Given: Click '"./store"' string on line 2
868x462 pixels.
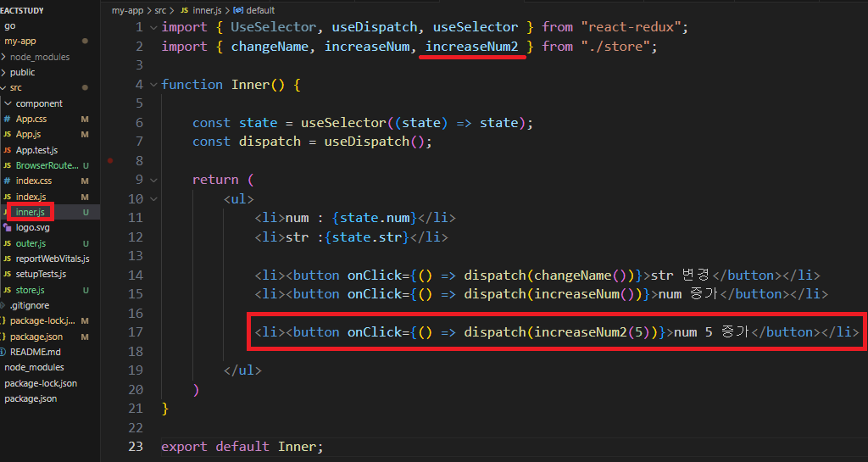Looking at the screenshot, I should tap(615, 47).
